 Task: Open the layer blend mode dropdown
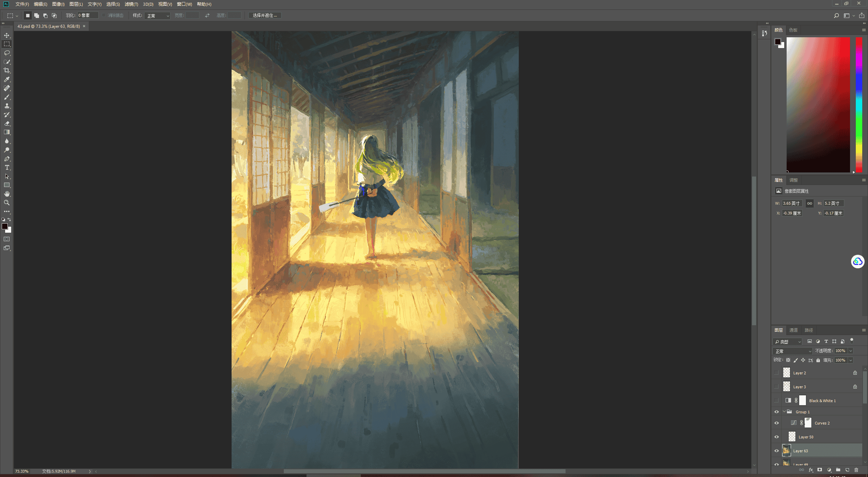(x=792, y=351)
